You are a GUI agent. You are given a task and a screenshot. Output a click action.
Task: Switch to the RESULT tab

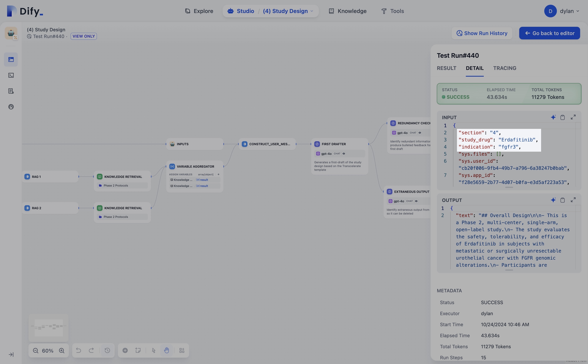point(446,68)
